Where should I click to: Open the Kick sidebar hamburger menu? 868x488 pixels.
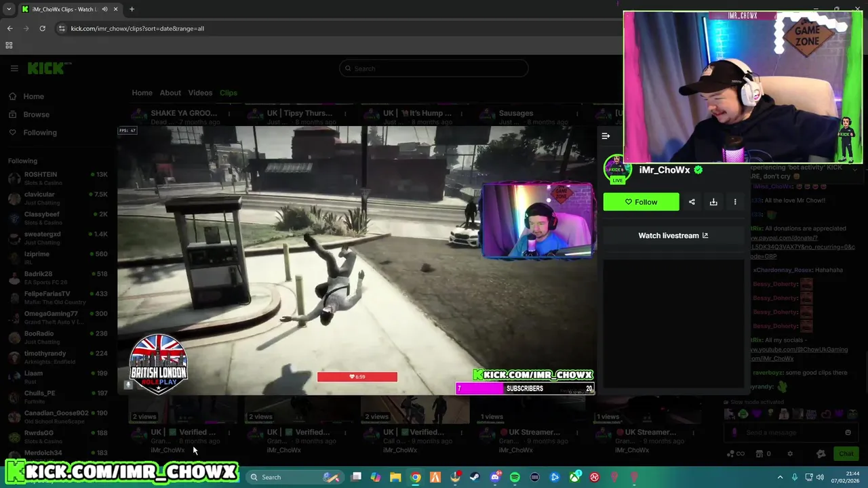pos(14,68)
